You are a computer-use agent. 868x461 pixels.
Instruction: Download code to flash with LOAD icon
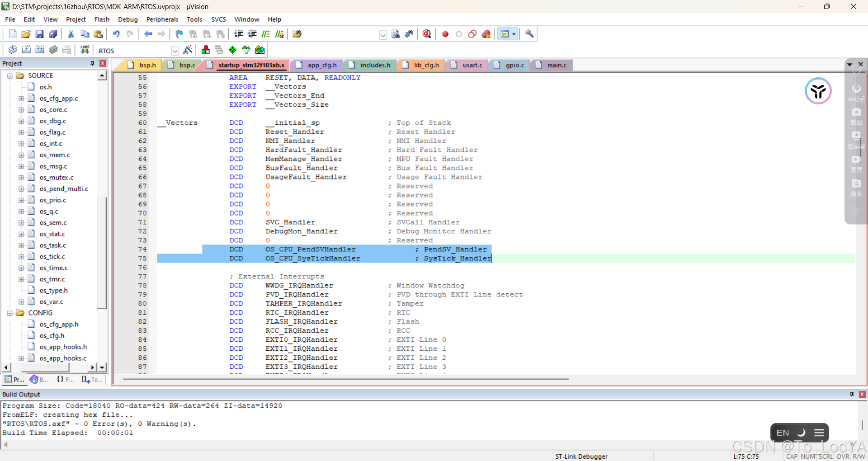coord(85,50)
